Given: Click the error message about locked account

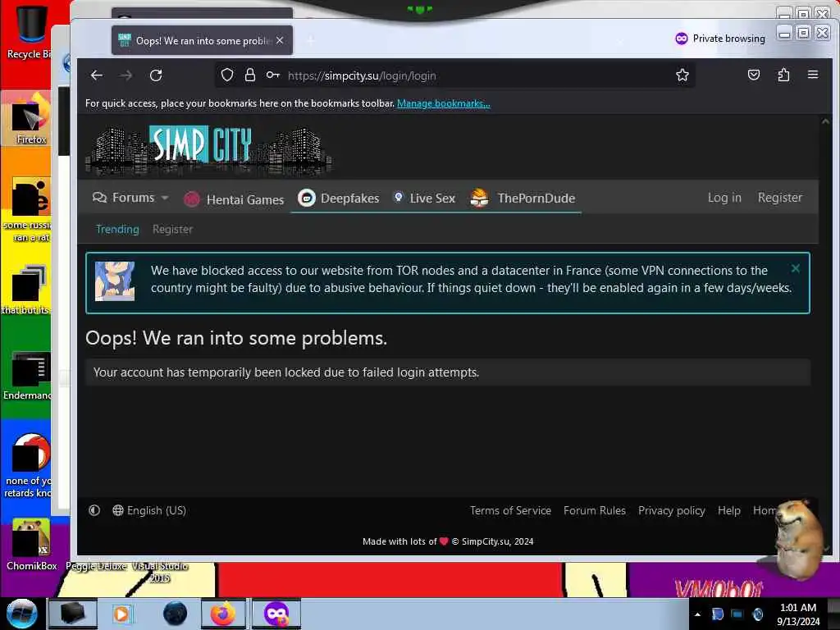Looking at the screenshot, I should [x=286, y=372].
